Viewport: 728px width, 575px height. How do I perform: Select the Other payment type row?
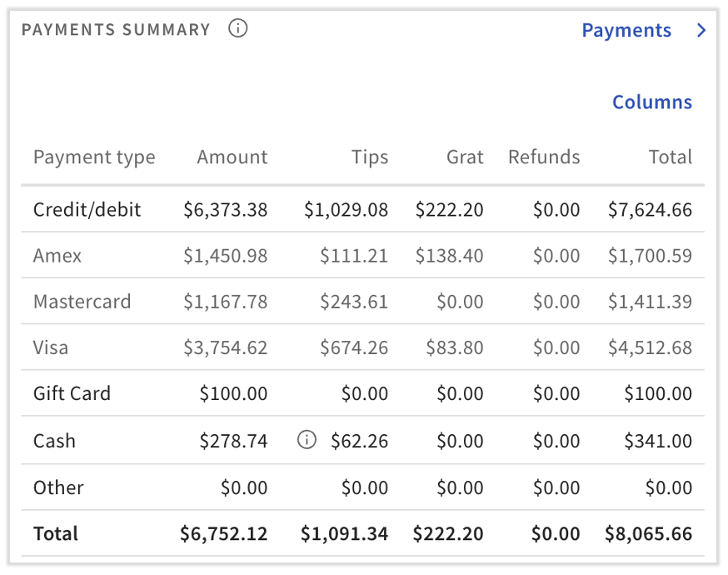pyautogui.click(x=58, y=487)
